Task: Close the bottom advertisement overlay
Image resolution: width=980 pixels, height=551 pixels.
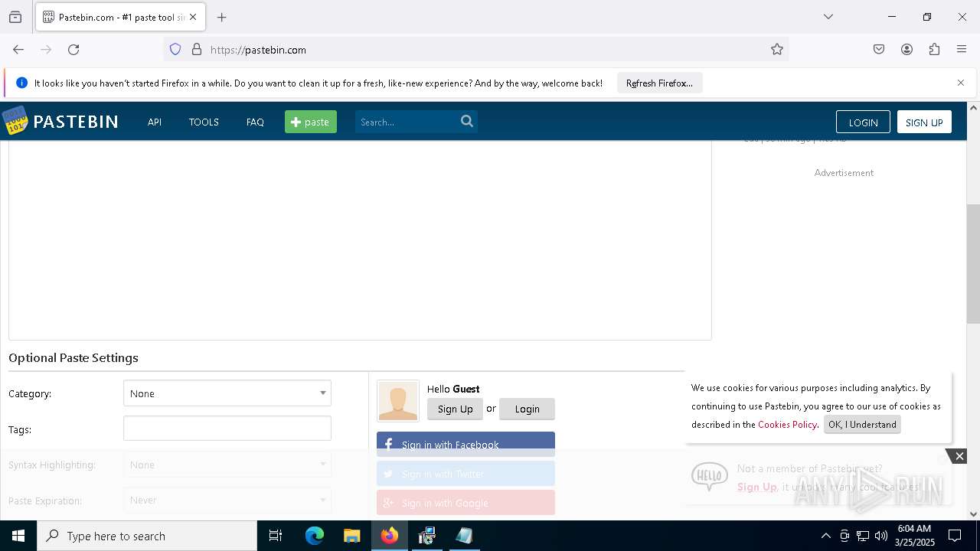Action: coord(959,456)
